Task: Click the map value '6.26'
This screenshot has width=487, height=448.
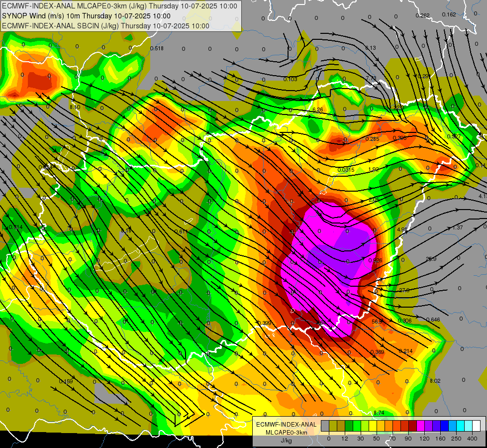Action: tap(318, 110)
